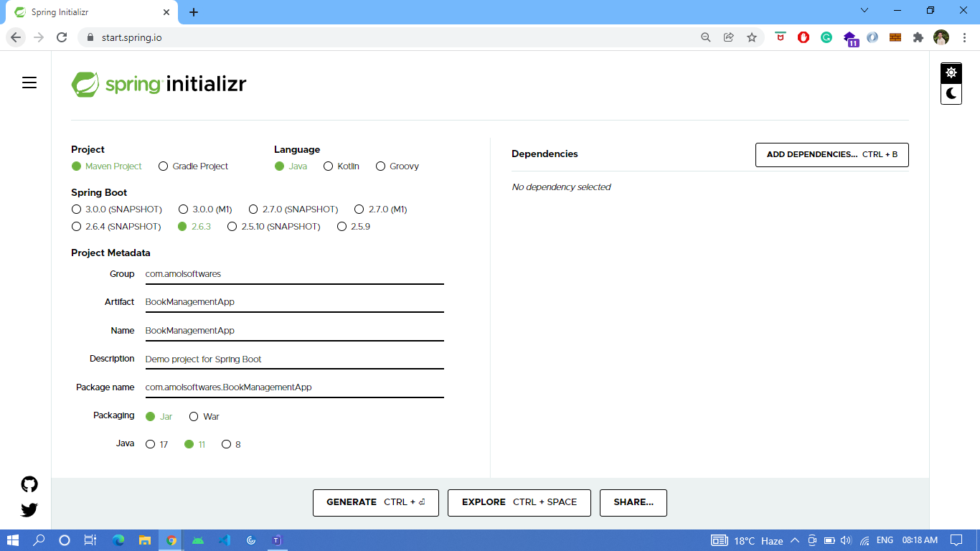Click the Generate button
The height and width of the screenshot is (551, 980).
(x=376, y=503)
